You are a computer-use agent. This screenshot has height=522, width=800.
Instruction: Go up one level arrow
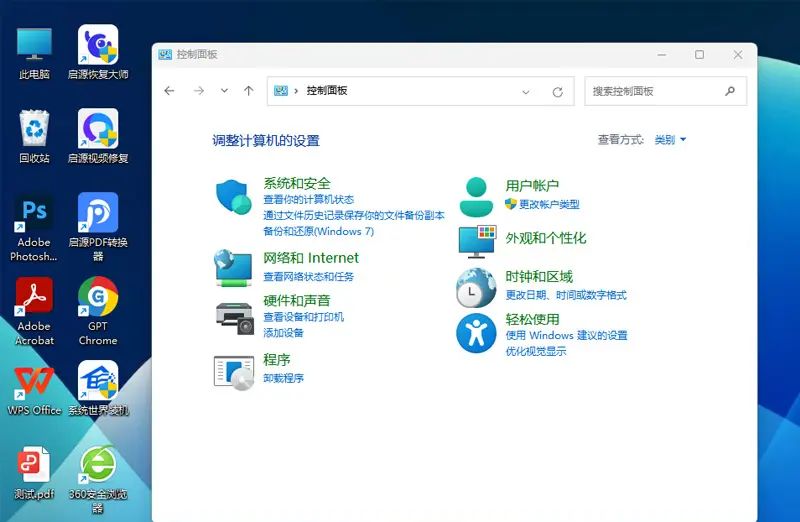pyautogui.click(x=248, y=91)
